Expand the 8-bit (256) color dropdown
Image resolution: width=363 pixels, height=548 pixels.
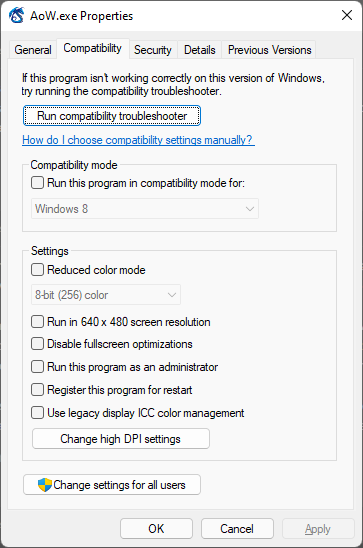tap(106, 295)
